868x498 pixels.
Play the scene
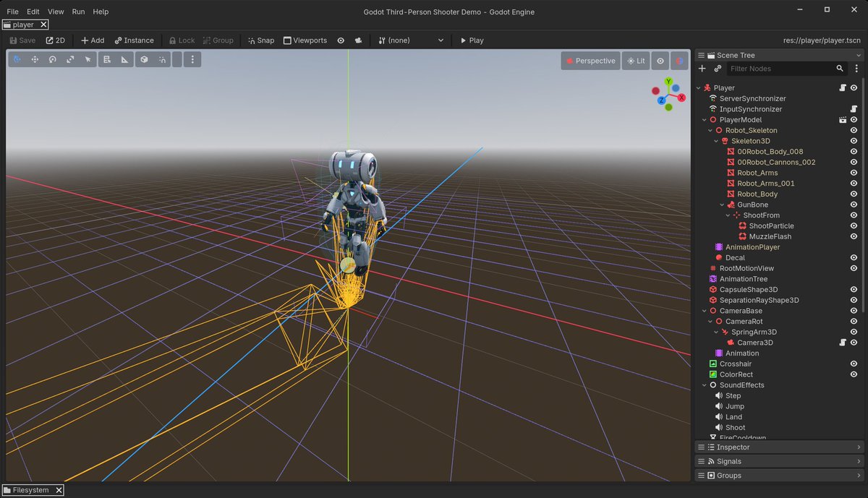pyautogui.click(x=472, y=40)
